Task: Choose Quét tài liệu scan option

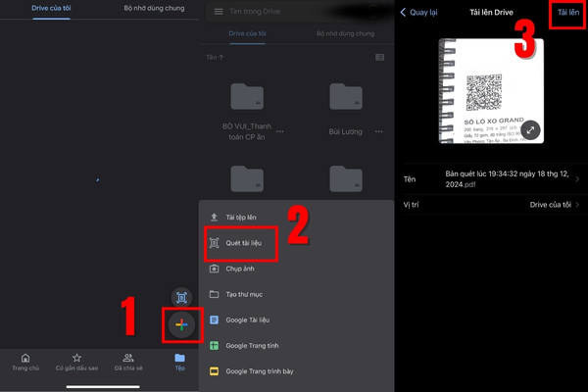Action: point(296,243)
